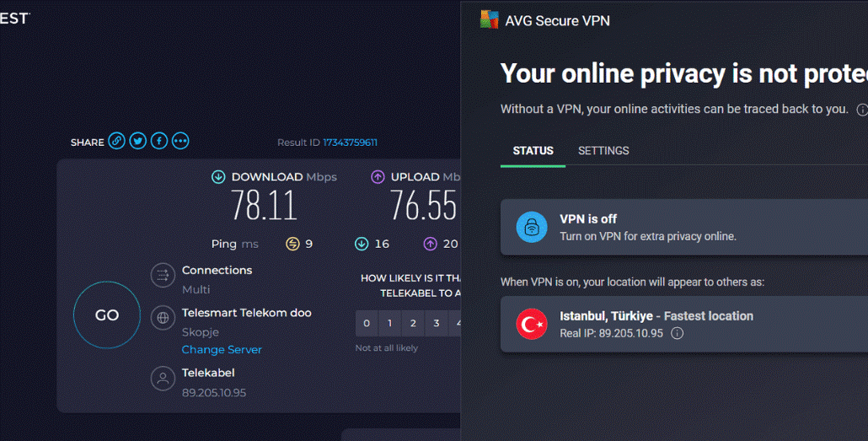Rate likelihood 1 in survey
The image size is (868, 441).
[x=389, y=323]
